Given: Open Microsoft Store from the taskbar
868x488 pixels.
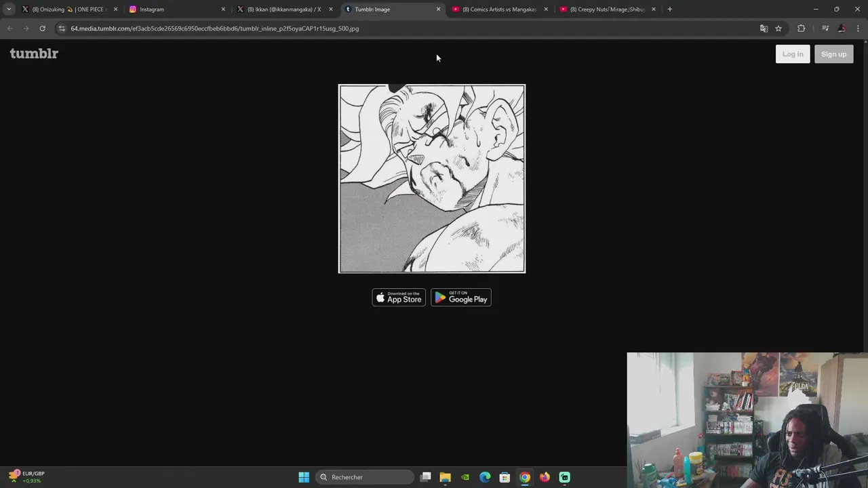Looking at the screenshot, I should tap(505, 477).
